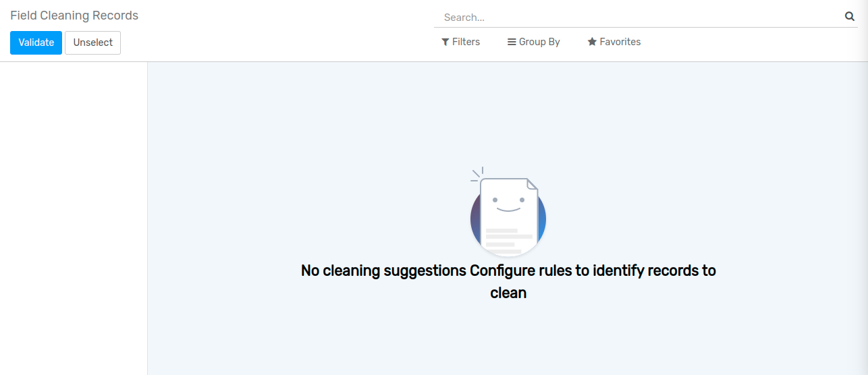Click the star icon beside Favorites
This screenshot has width=868, height=375.
pyautogui.click(x=592, y=42)
